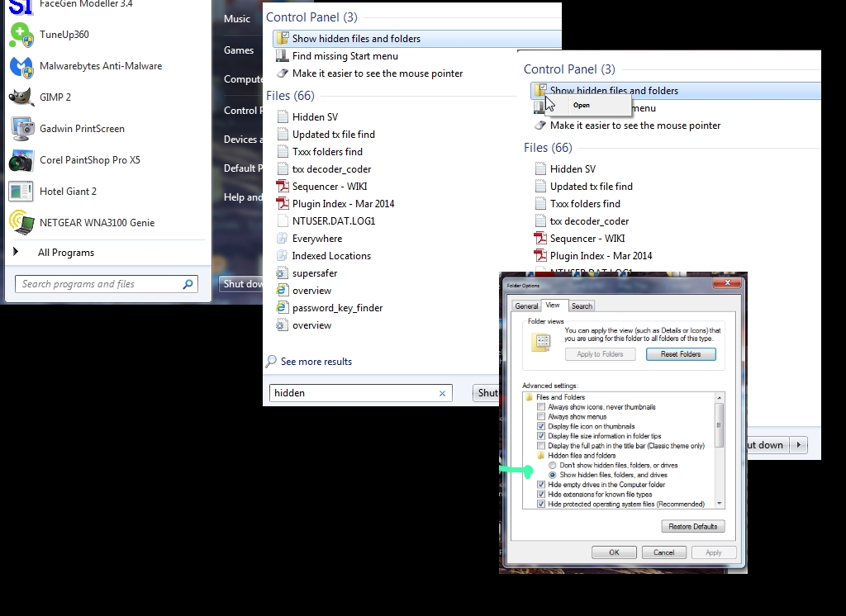Screen dimensions: 846x616
Task: Open Games from Start menu right pane
Action: pyautogui.click(x=239, y=50)
